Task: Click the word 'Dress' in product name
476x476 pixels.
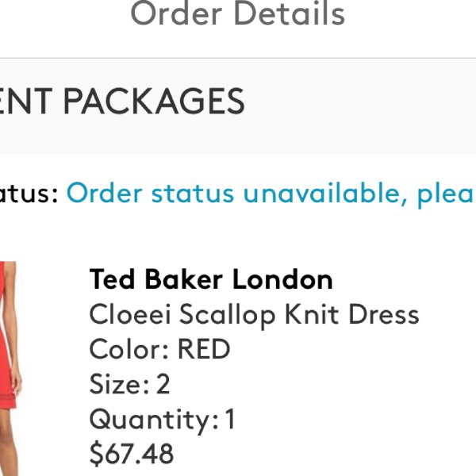Action: [384, 314]
